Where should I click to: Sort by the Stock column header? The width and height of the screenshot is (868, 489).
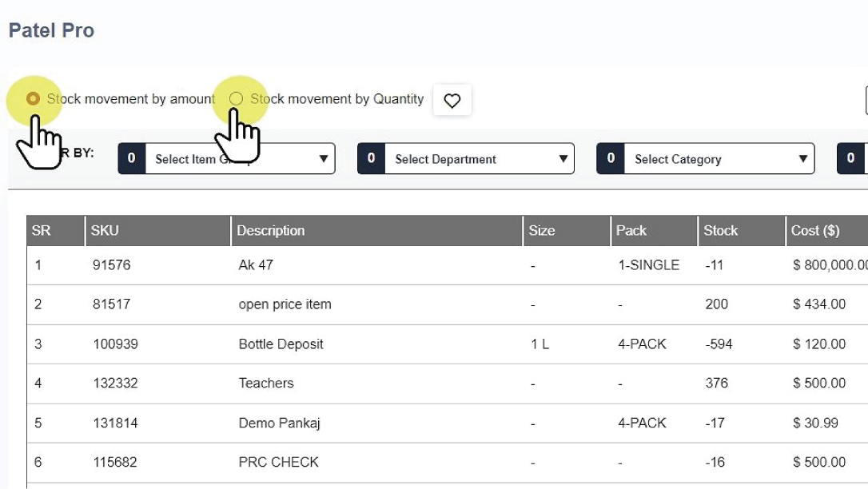[x=720, y=231]
